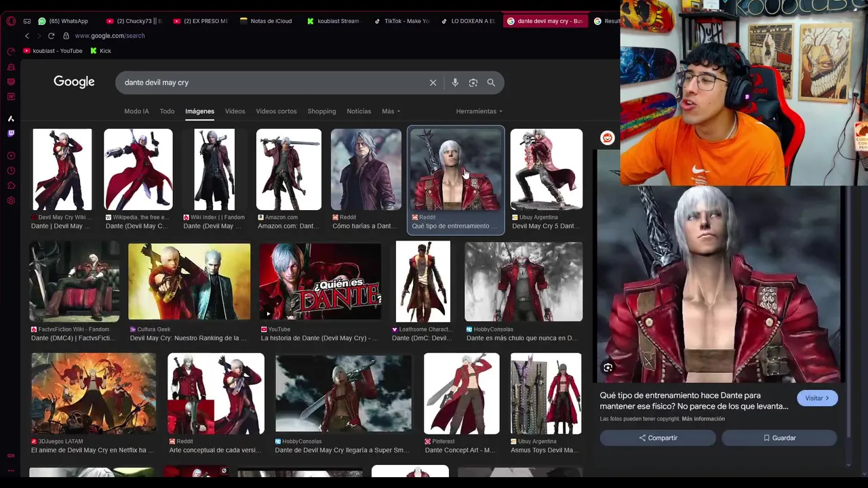This screenshot has height=488, width=868.
Task: Switch to the WhatsApp tab
Action: pos(63,21)
